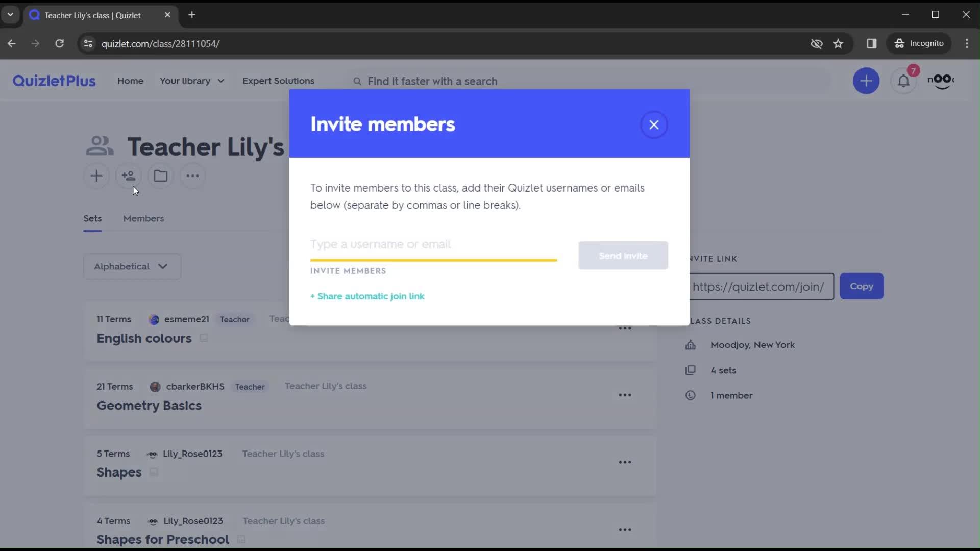This screenshot has width=980, height=551.
Task: Expand the Alphabetical sort dropdown
Action: click(x=130, y=266)
